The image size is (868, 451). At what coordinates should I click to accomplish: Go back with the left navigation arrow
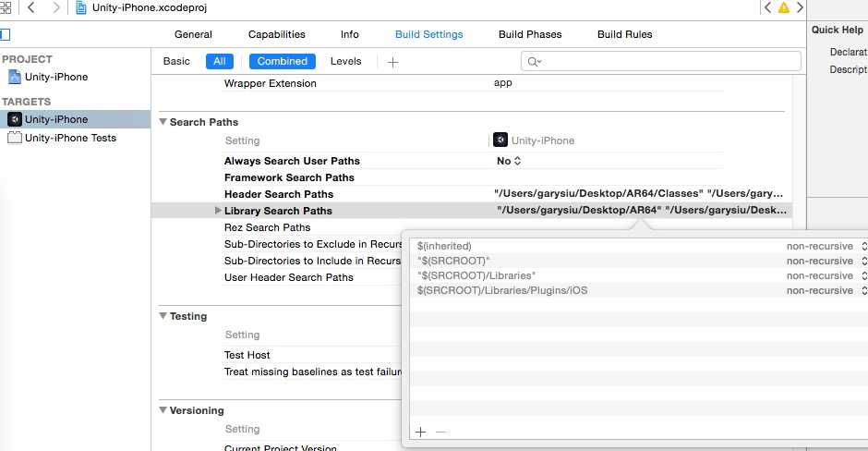pos(31,7)
